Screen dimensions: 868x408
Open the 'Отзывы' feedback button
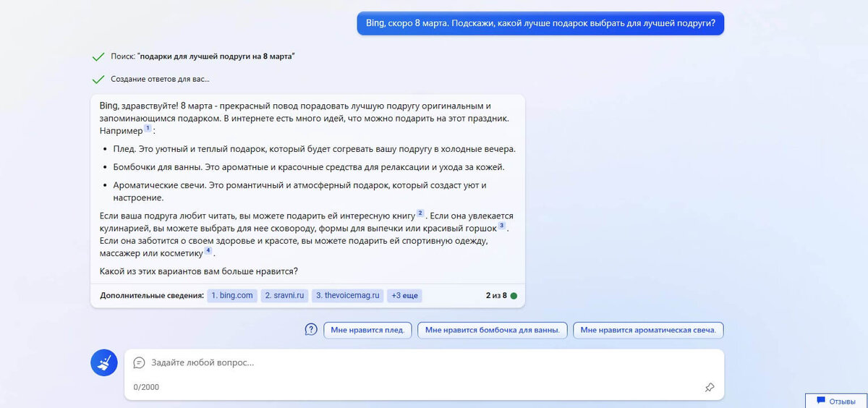click(836, 401)
